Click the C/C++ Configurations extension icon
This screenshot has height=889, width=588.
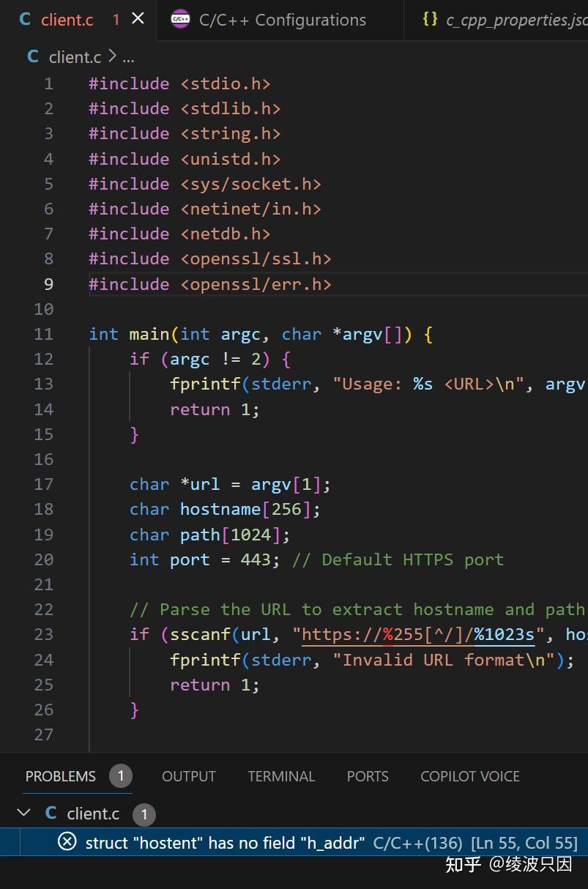[181, 19]
